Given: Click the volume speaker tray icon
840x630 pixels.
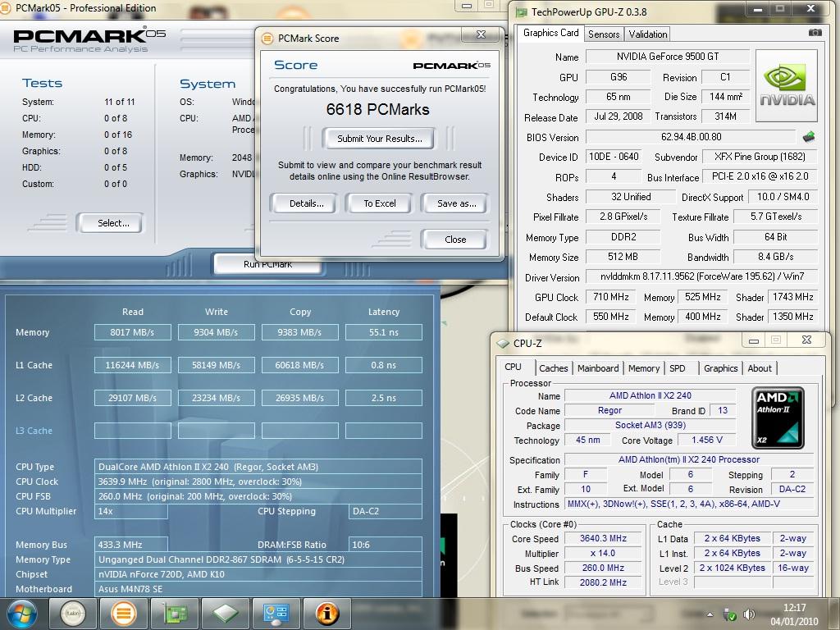Looking at the screenshot, I should point(750,614).
